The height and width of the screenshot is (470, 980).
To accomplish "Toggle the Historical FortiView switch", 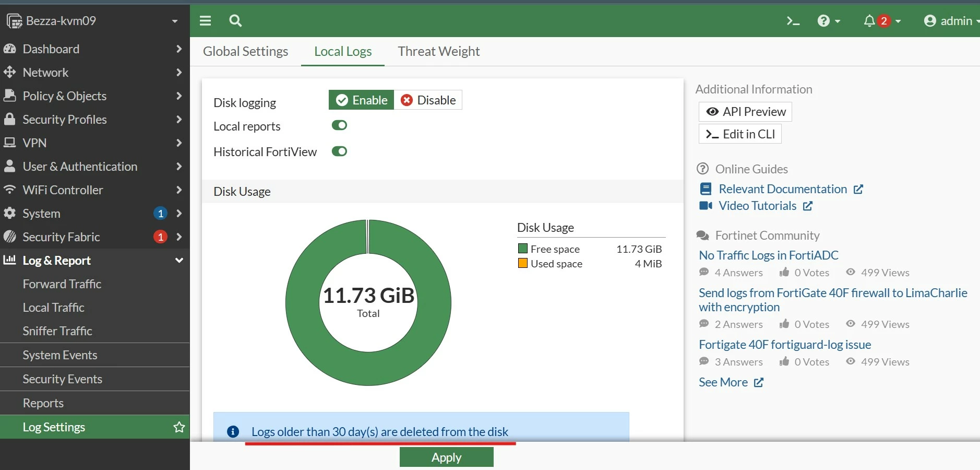I will point(339,151).
